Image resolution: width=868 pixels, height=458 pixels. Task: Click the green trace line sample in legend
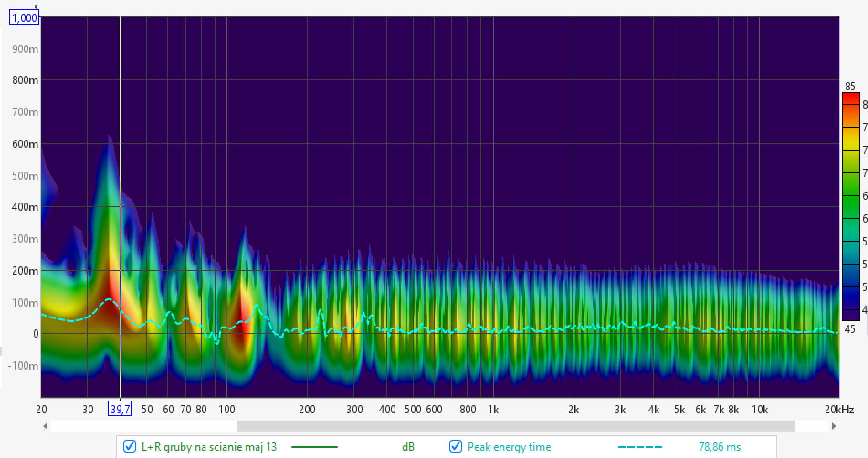(x=314, y=447)
